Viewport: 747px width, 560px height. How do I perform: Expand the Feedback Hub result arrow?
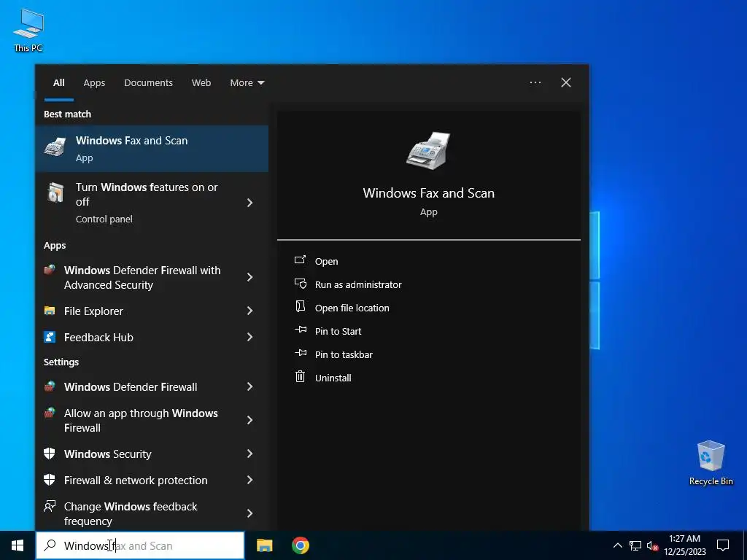[249, 337]
